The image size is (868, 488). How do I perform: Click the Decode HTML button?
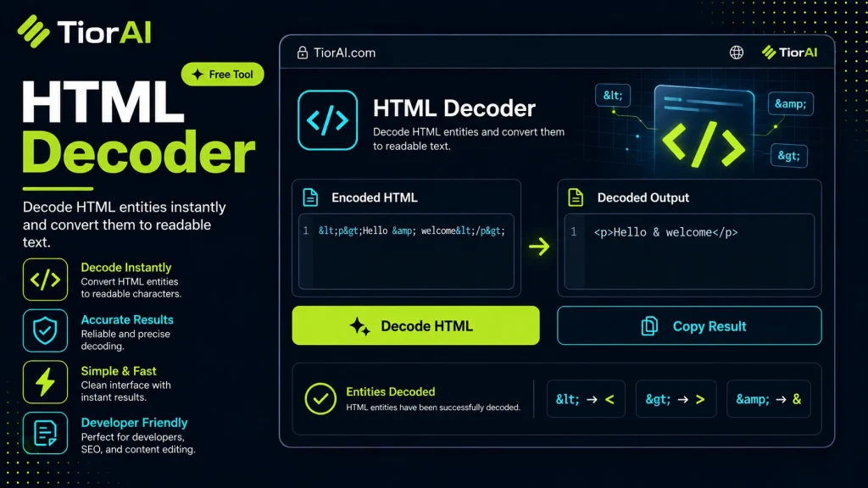(x=415, y=325)
